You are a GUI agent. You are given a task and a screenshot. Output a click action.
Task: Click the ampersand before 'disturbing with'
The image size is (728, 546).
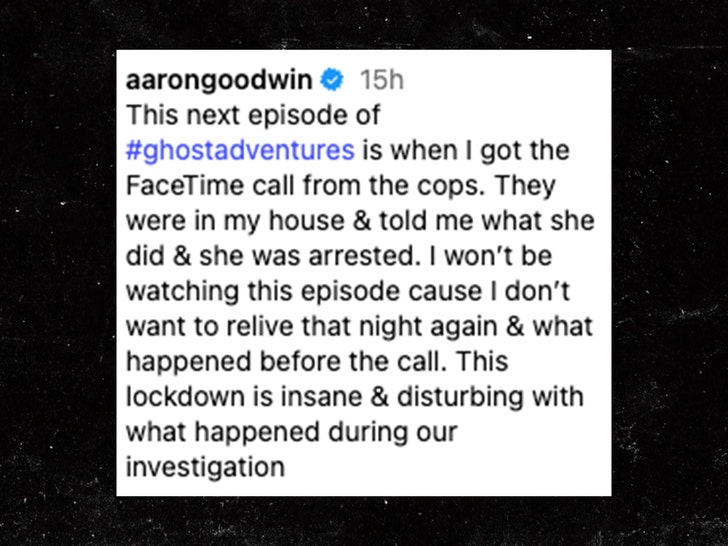tap(380, 397)
